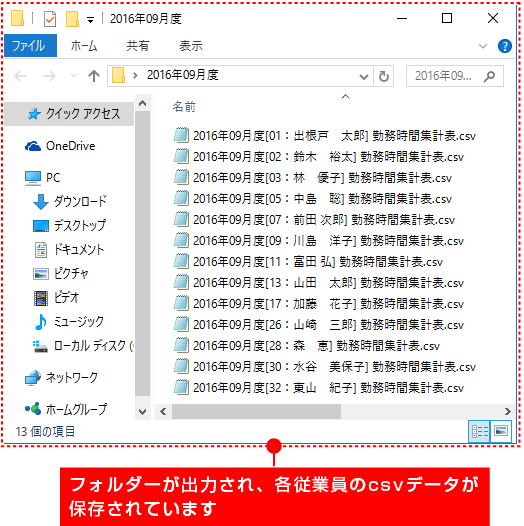Screen dimensions: 524x526
Task: Open the ファイル tab
Action: pyautogui.click(x=31, y=46)
